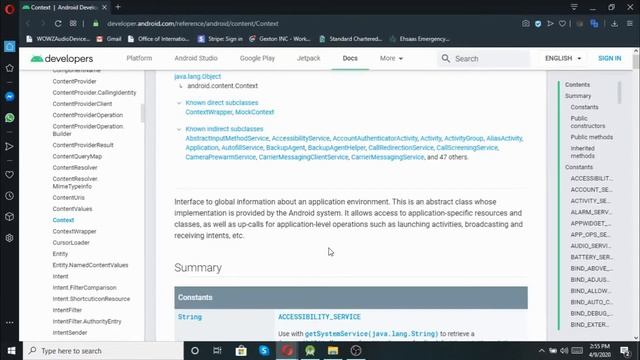640x360 pixels.
Task: Select ContentResolver in left navigation
Action: [x=75, y=168]
